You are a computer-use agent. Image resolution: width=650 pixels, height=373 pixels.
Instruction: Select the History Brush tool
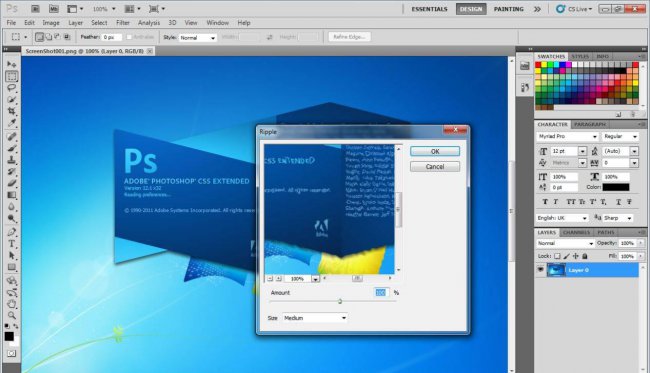point(12,171)
